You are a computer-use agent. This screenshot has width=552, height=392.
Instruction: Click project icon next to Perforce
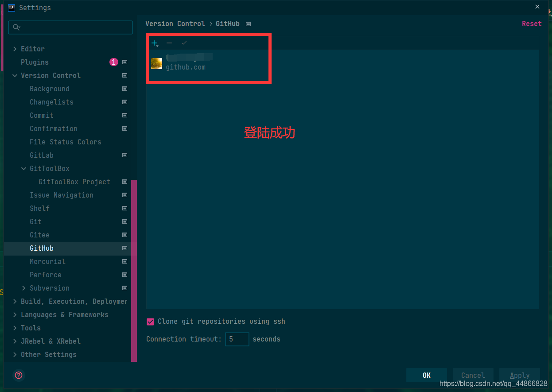[x=125, y=275]
